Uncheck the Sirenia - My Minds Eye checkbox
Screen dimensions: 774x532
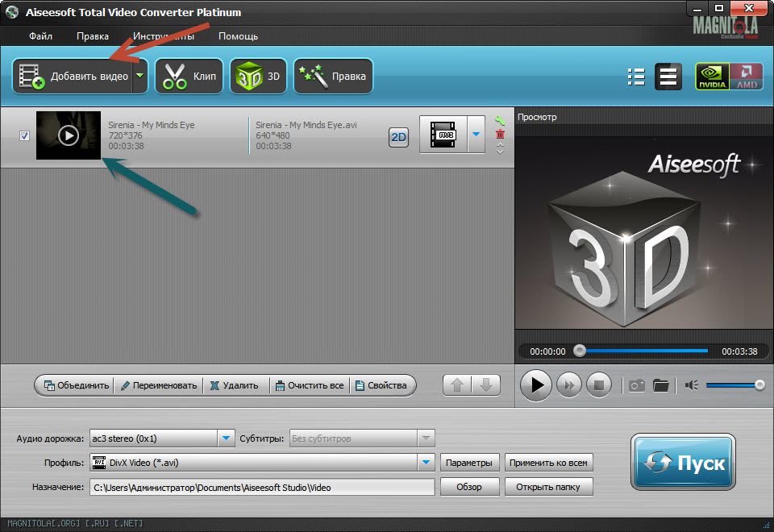click(x=24, y=135)
